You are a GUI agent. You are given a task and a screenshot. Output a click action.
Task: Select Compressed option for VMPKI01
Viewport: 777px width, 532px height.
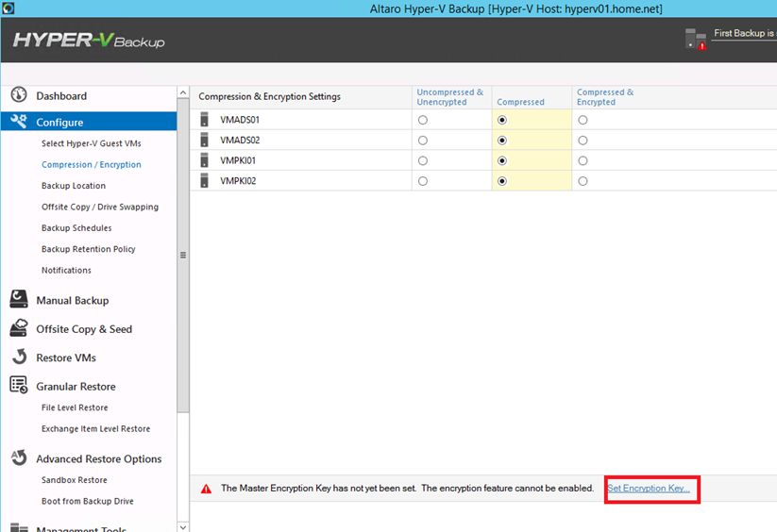(x=502, y=161)
